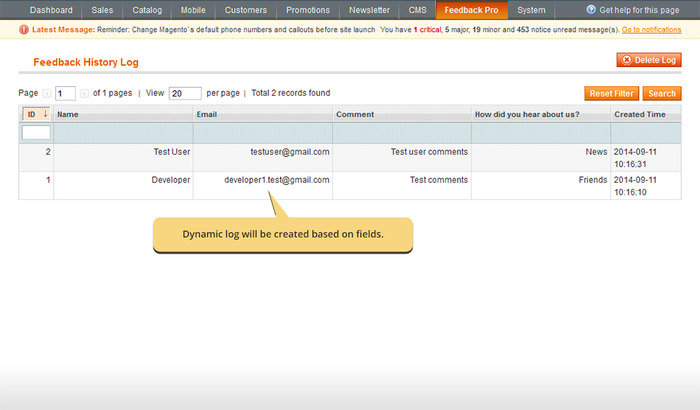Select the developer1.test@gmail.com row
Image resolution: width=700 pixels, height=410 pixels.
tap(276, 180)
